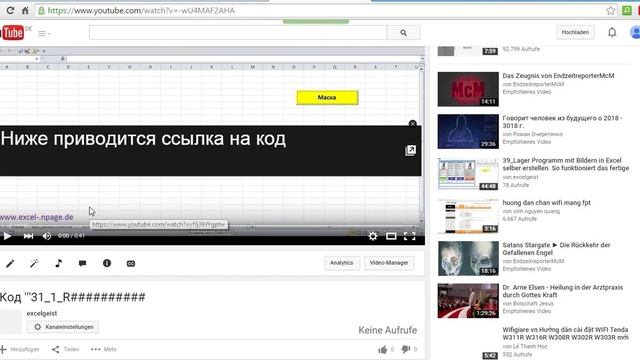Close the annotation overlay with X
The width and height of the screenshot is (640, 360).
[412, 123]
